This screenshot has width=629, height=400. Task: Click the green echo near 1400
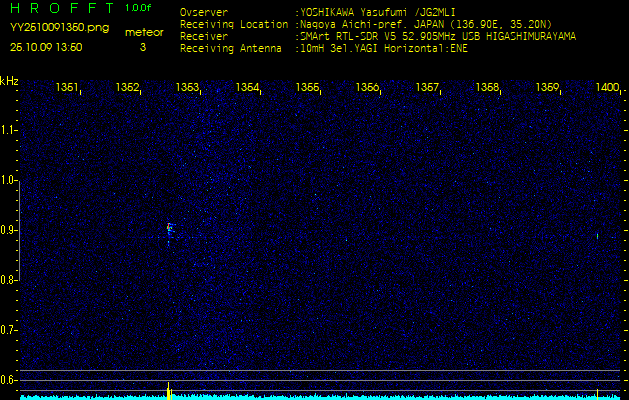tap(597, 236)
